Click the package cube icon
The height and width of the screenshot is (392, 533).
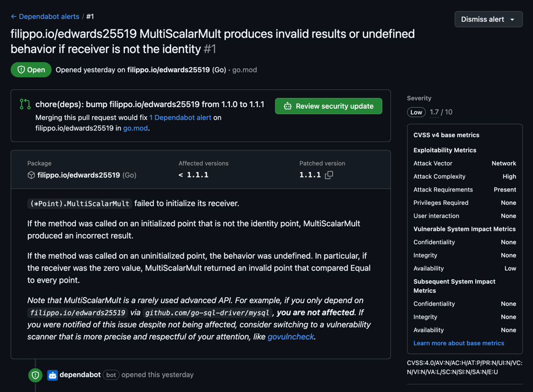[x=31, y=175]
